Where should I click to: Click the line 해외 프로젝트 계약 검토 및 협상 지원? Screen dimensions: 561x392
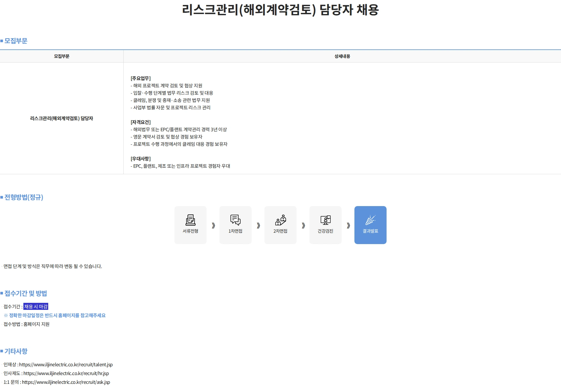167,86
